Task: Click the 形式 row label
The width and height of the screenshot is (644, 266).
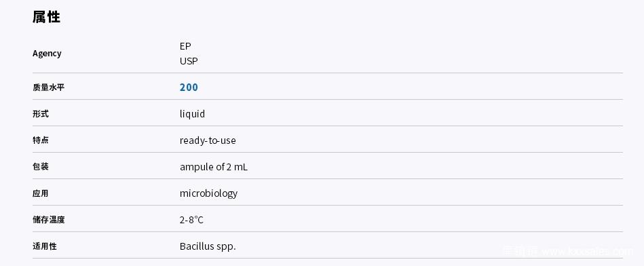Action: [x=41, y=114]
